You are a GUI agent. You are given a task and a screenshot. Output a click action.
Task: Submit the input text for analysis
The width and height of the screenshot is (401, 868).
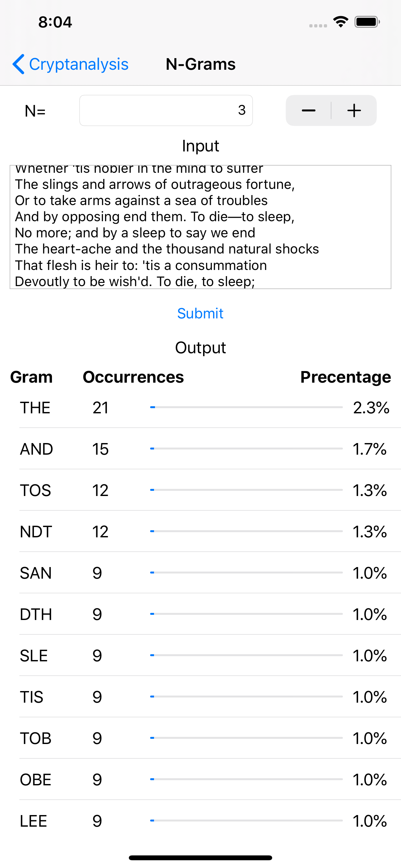click(x=200, y=313)
